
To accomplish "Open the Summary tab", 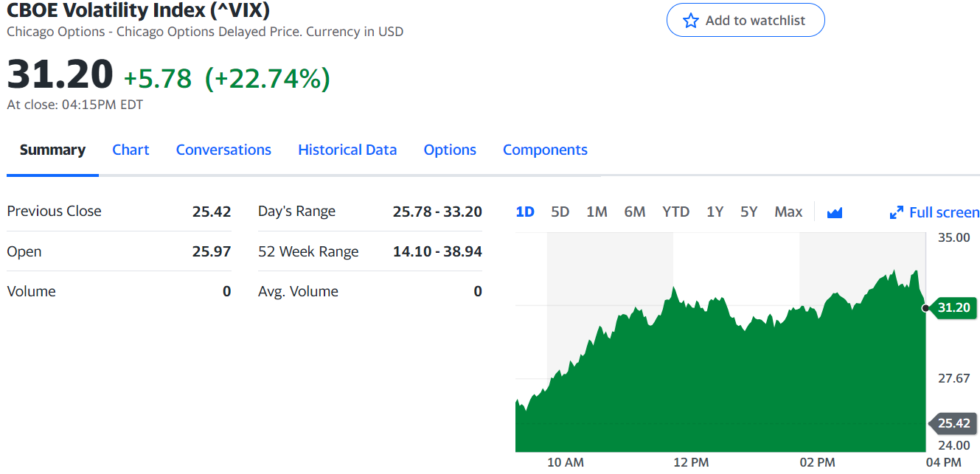I will pyautogui.click(x=52, y=150).
